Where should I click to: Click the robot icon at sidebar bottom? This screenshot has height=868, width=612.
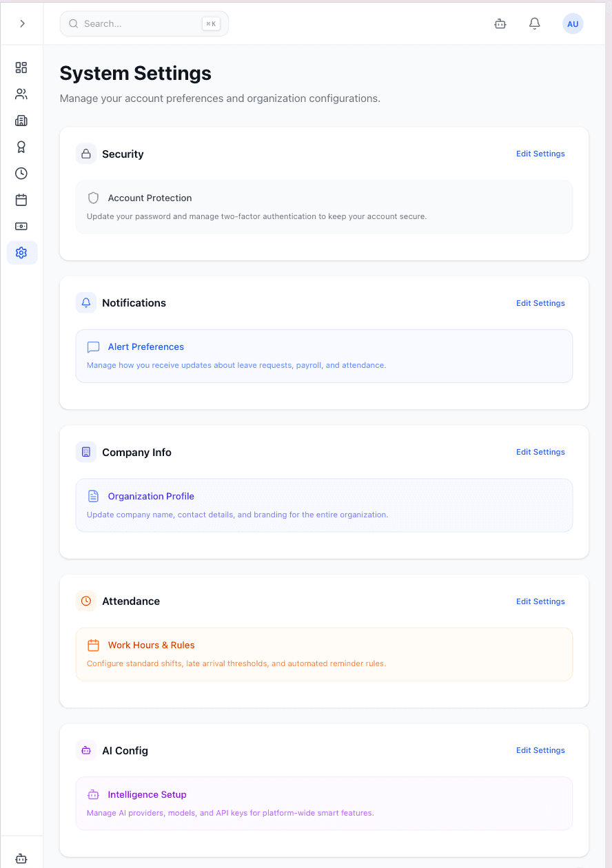click(21, 858)
